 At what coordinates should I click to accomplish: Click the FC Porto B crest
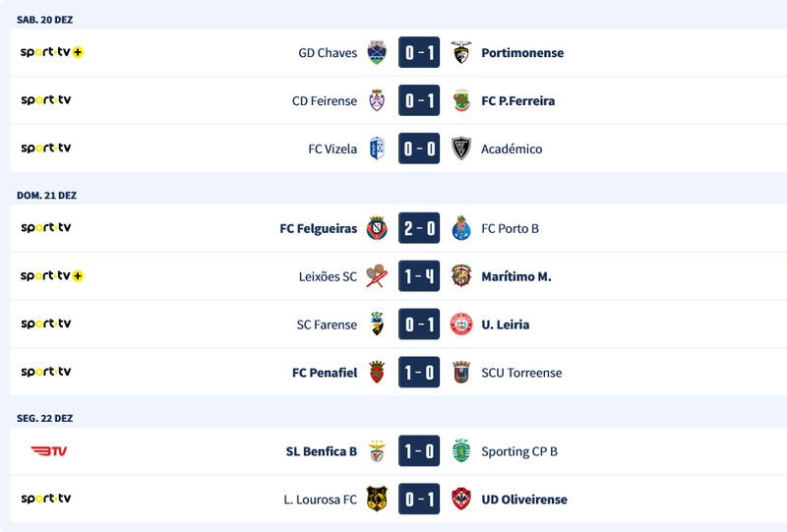460,229
